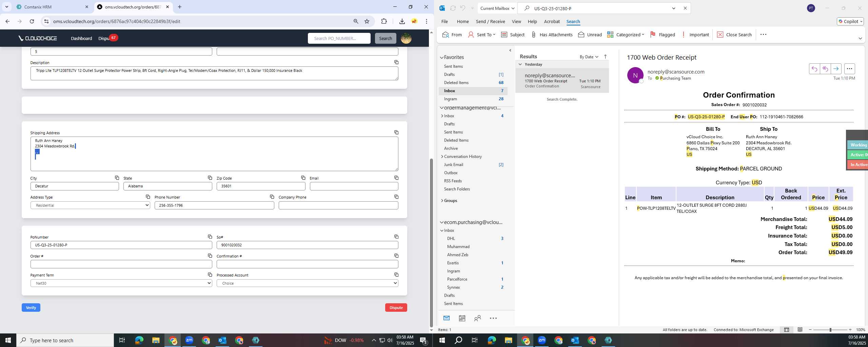
Task: Open the Comtanix HRM browser tab
Action: point(53,7)
